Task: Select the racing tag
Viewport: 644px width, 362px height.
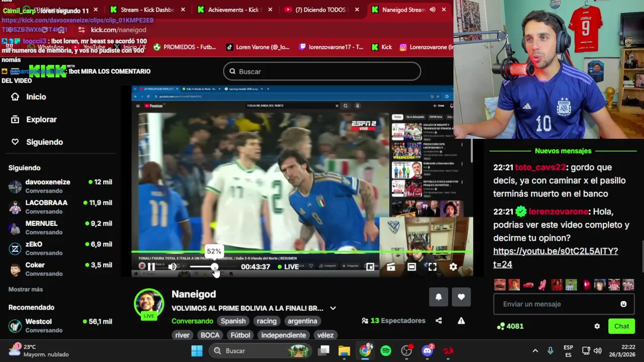Action: coord(267,321)
